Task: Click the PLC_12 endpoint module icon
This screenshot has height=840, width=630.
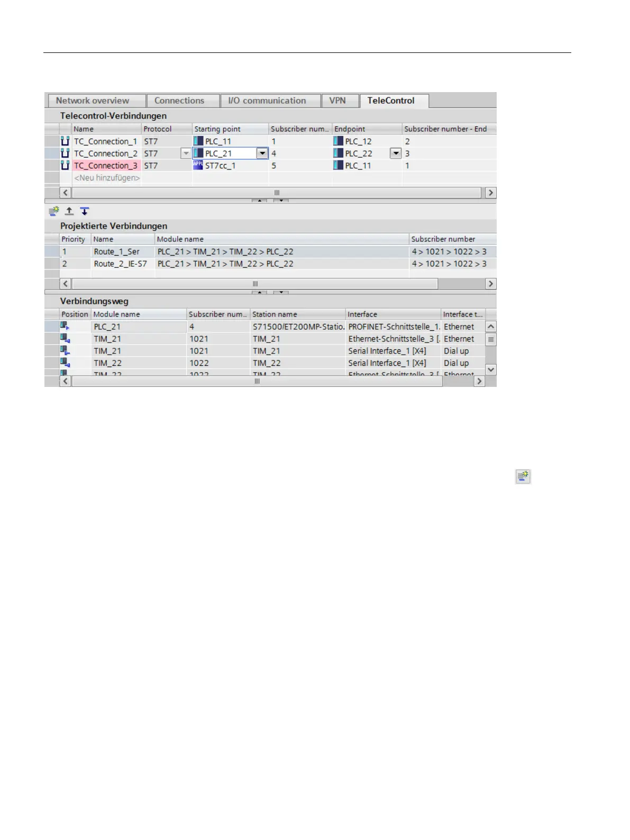Action: click(339, 141)
